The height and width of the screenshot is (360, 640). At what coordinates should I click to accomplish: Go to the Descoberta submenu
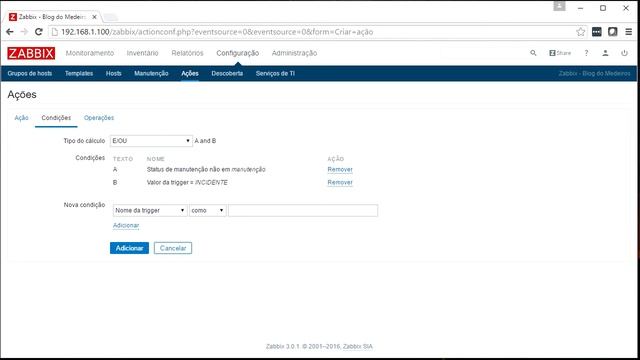(227, 73)
